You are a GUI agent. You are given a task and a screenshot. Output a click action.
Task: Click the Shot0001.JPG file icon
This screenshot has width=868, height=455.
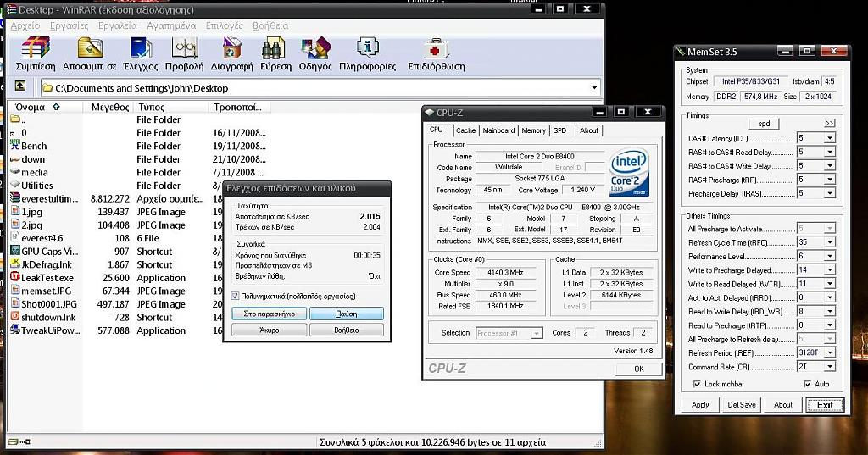pyautogui.click(x=15, y=304)
